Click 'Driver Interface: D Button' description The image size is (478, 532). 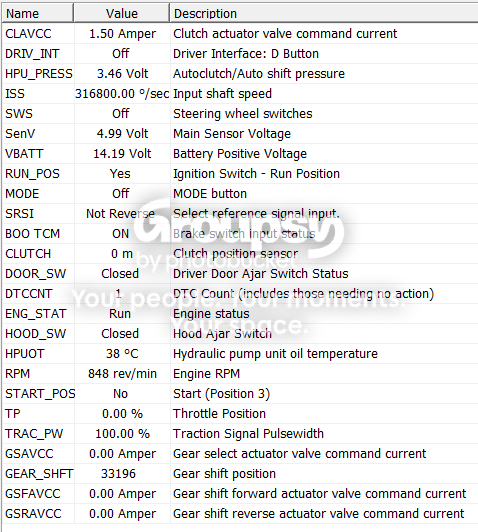tap(246, 54)
